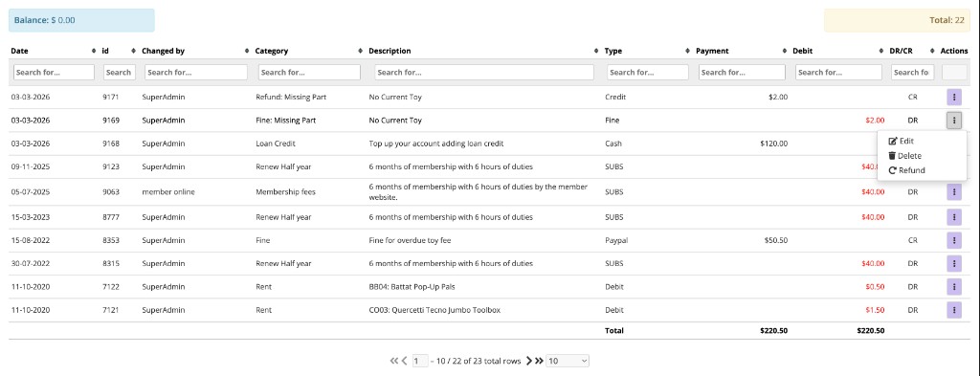
Task: Click the $120.00 payment value
Action: 773,143
